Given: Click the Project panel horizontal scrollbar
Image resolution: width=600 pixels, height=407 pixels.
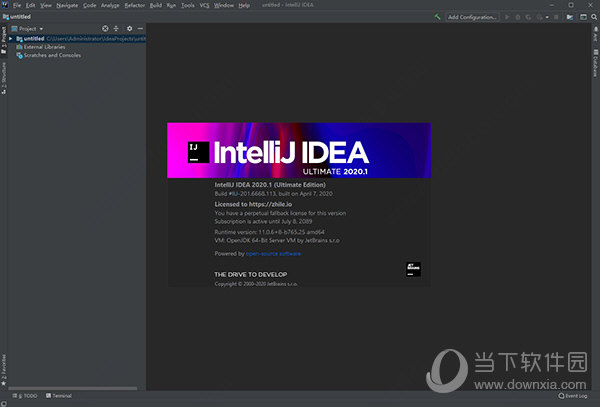Looking at the screenshot, I should (x=73, y=388).
